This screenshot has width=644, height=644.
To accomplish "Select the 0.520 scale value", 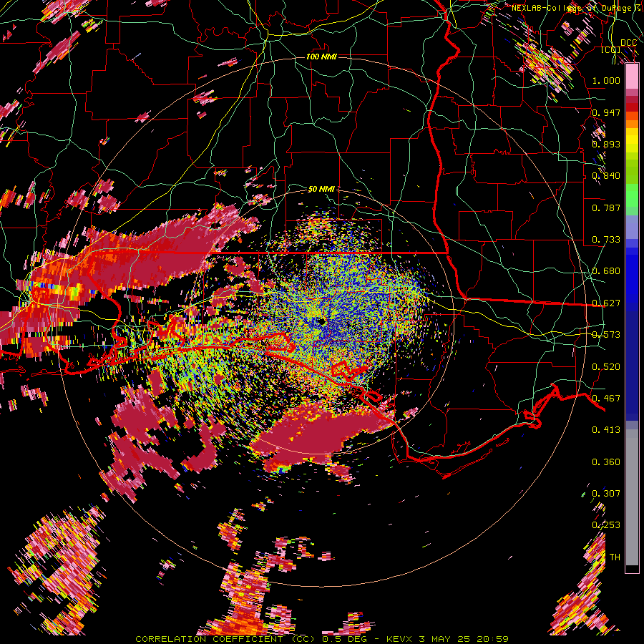I will click(606, 367).
